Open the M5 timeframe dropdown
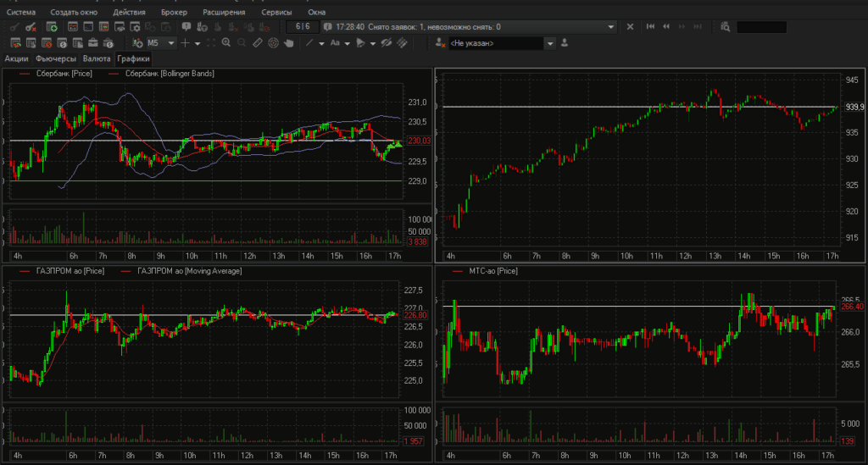868x465 pixels. click(x=171, y=42)
